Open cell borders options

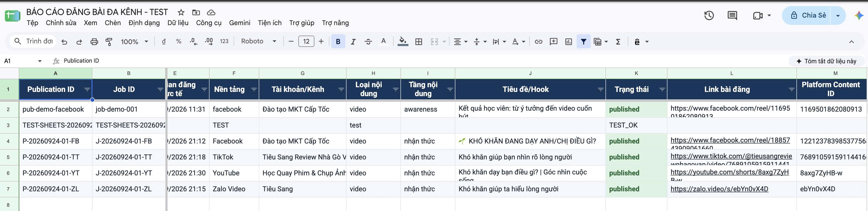tap(419, 42)
